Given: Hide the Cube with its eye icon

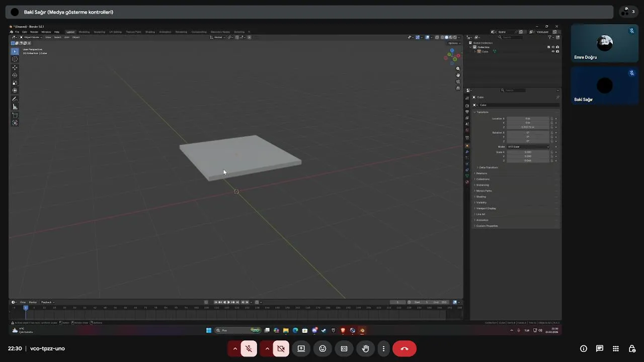Looking at the screenshot, I should pyautogui.click(x=553, y=51).
